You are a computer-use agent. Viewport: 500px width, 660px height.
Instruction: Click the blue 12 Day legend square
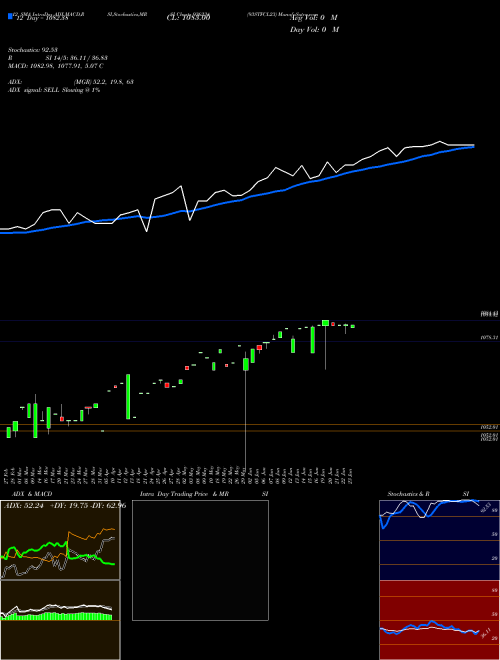coord(10,16)
